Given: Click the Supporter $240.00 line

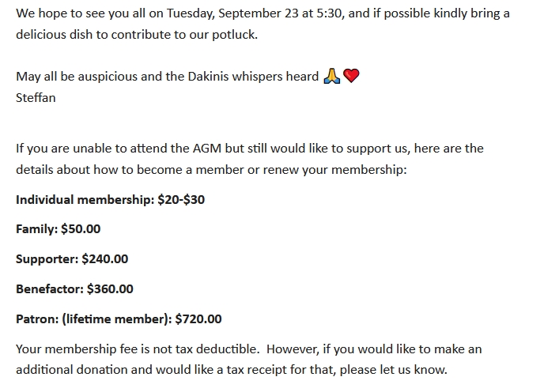Looking at the screenshot, I should tap(71, 259).
